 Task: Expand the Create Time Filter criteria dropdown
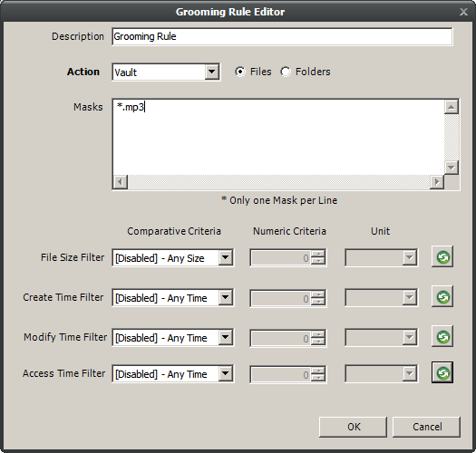tap(173, 298)
